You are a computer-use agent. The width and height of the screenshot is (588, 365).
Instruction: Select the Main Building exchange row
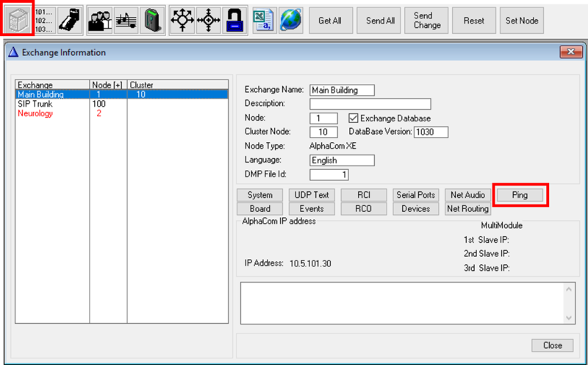(121, 94)
